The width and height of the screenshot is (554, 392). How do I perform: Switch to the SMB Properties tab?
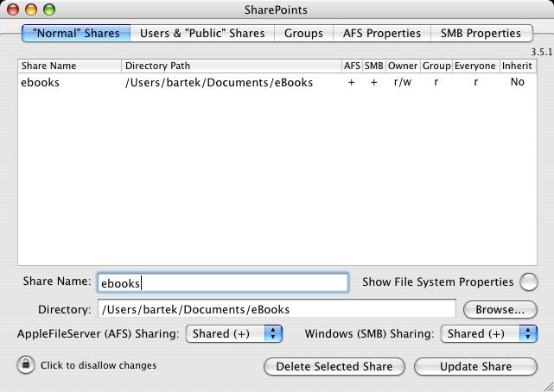[x=481, y=33]
